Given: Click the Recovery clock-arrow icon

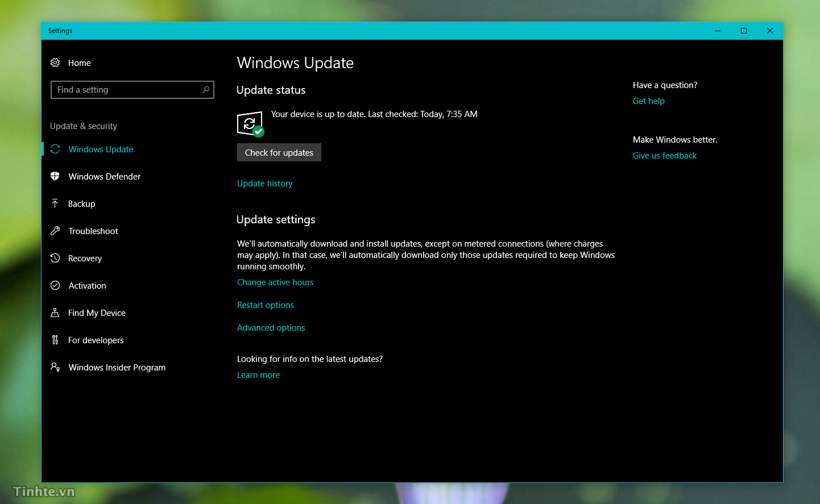Looking at the screenshot, I should (x=55, y=258).
